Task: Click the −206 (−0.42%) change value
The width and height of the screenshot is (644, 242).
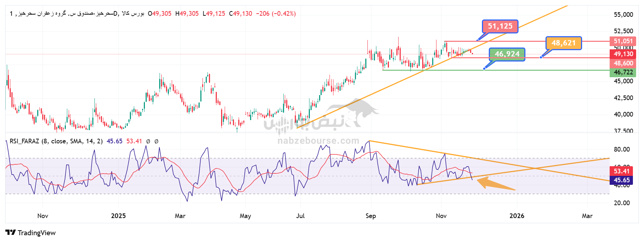Action: pyautogui.click(x=276, y=14)
